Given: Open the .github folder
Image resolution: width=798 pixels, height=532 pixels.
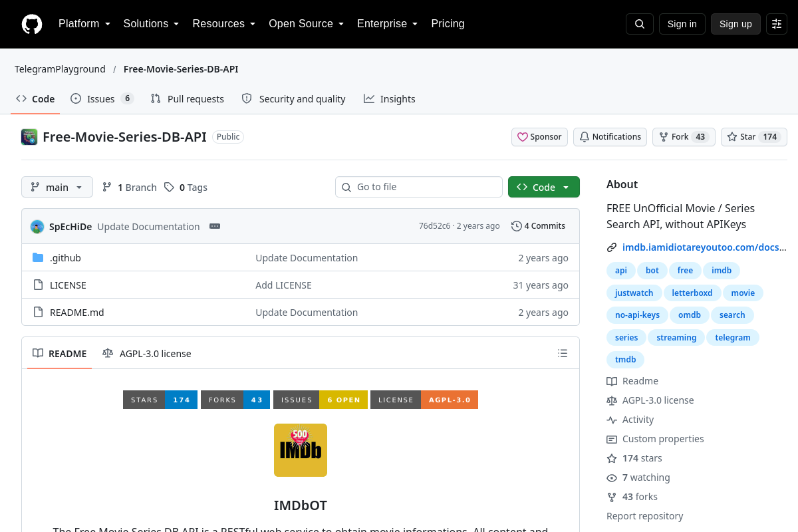Looking at the screenshot, I should pyautogui.click(x=65, y=258).
